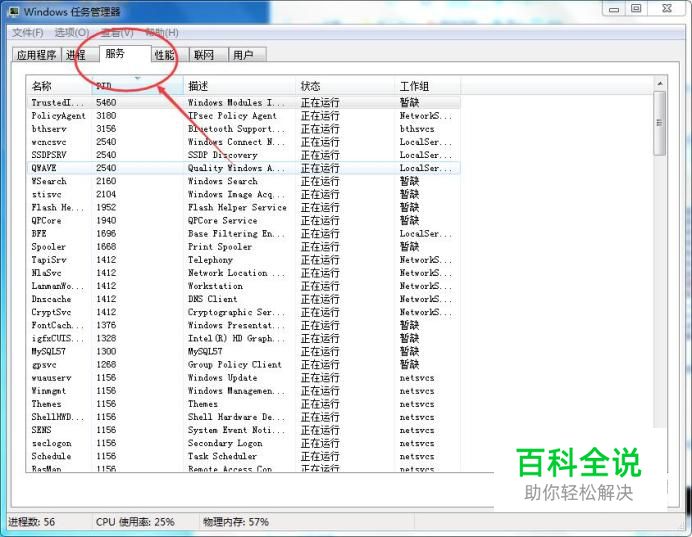Sort by the 描述 column header
Viewport: 692px width, 537px height.
(239, 86)
